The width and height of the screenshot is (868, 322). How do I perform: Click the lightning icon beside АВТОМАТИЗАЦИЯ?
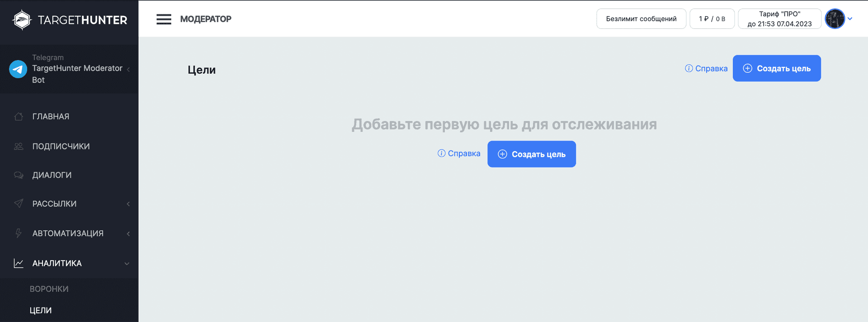point(19,233)
